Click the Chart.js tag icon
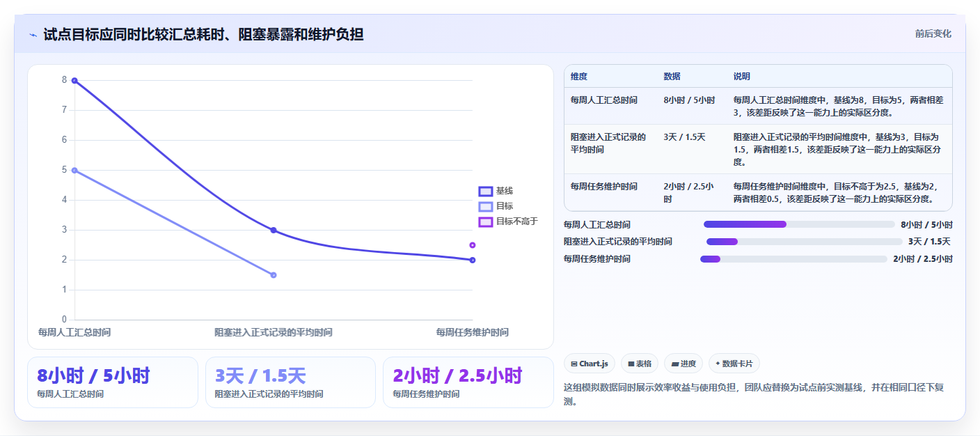Viewport: 980px width, 436px height. [574, 364]
